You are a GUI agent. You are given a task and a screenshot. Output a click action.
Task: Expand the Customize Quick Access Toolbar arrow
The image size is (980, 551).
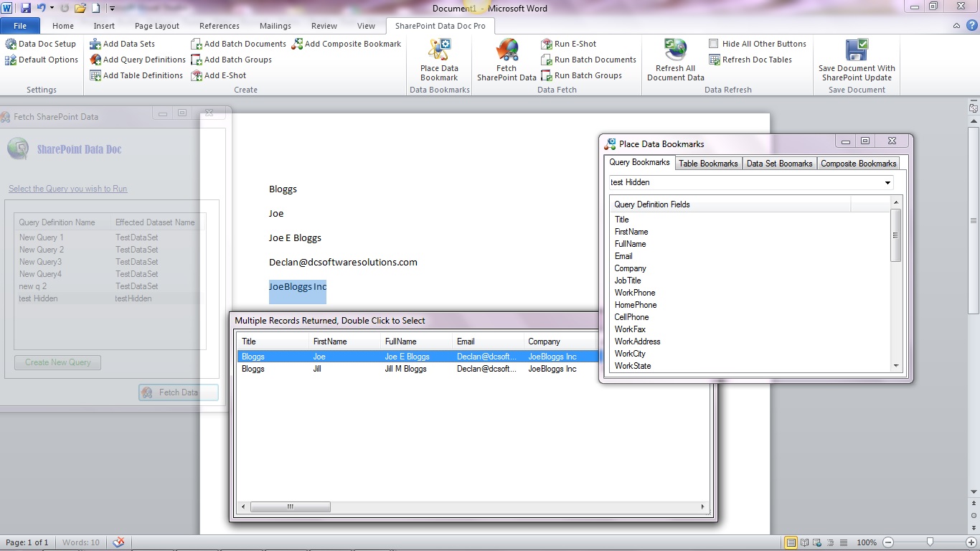(113, 9)
